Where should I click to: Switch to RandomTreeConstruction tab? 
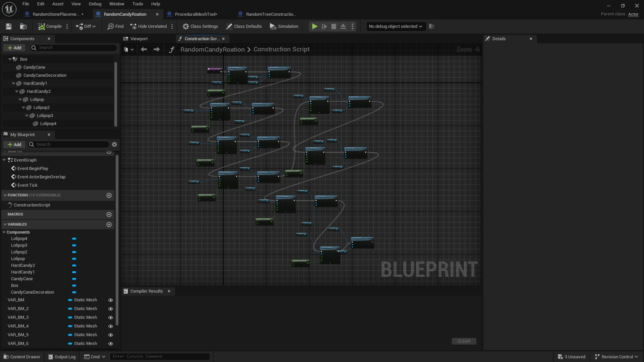(x=270, y=14)
